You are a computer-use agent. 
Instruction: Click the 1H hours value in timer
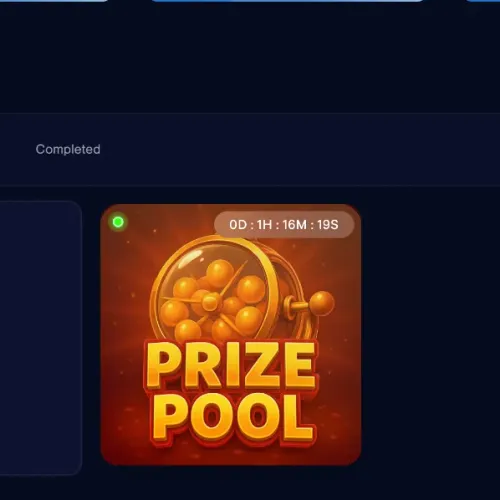point(265,225)
